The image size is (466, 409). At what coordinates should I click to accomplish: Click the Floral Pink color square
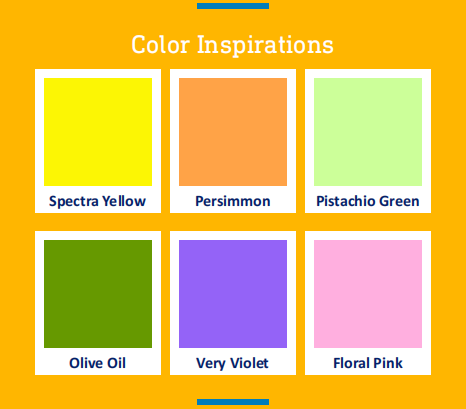point(368,294)
